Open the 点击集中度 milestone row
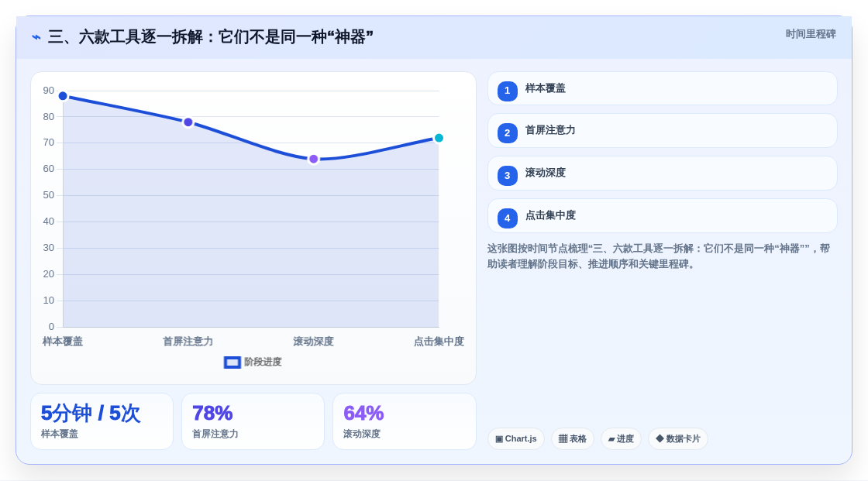 662,216
